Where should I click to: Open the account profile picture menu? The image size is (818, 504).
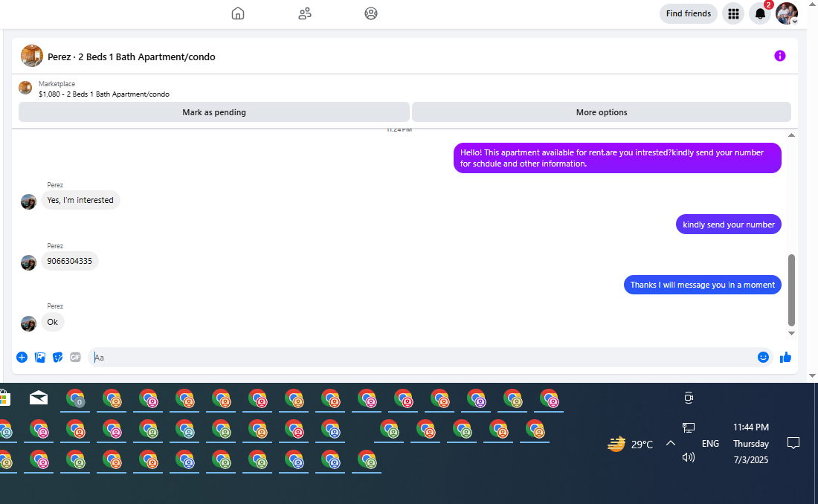tap(786, 13)
